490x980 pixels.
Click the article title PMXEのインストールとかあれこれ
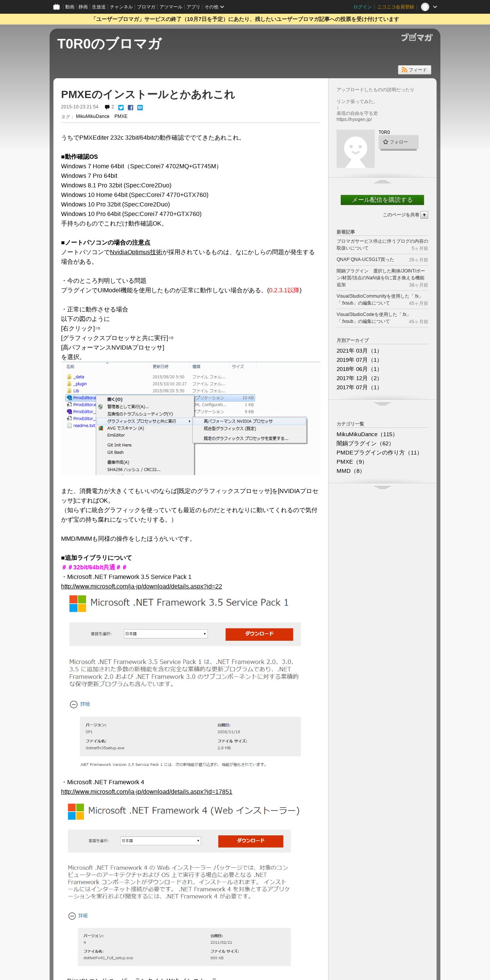point(148,95)
